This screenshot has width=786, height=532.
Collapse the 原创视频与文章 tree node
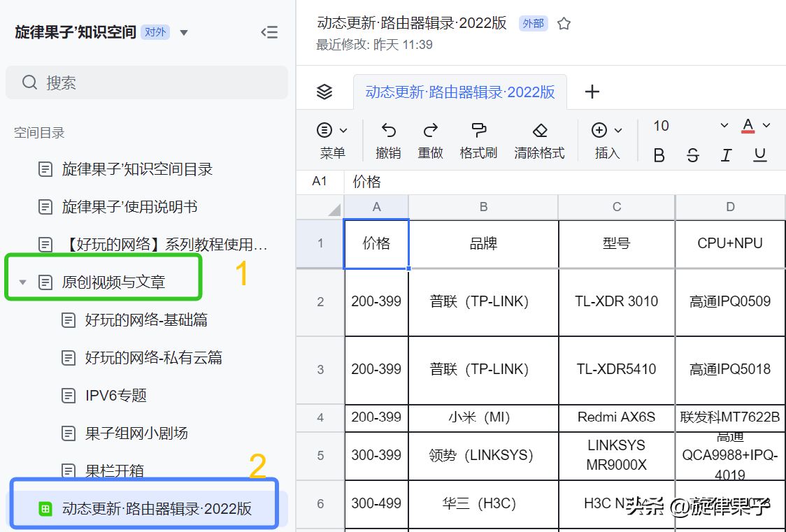click(x=22, y=282)
